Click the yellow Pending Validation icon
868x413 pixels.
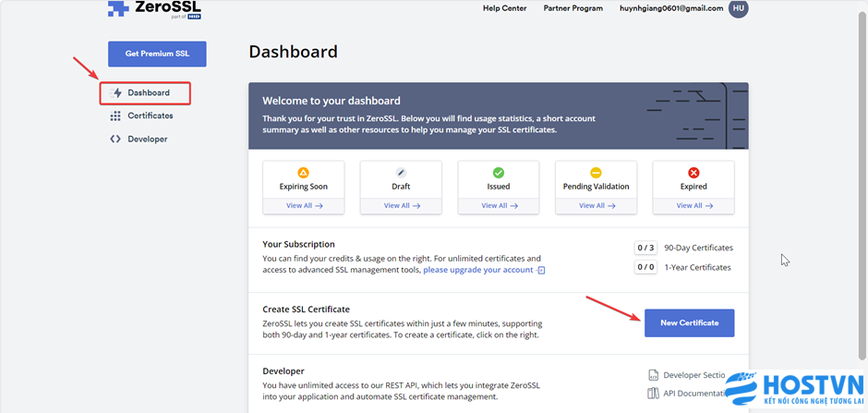point(597,172)
